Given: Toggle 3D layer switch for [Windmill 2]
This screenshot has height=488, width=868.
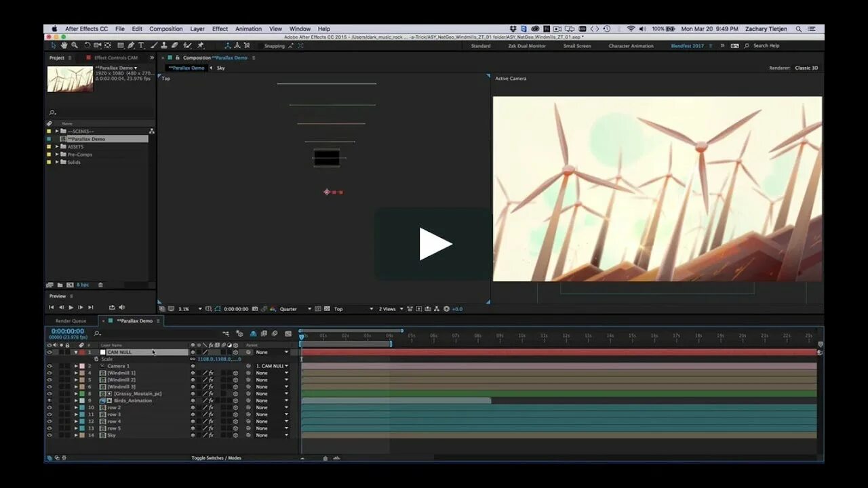Looking at the screenshot, I should click(x=236, y=380).
